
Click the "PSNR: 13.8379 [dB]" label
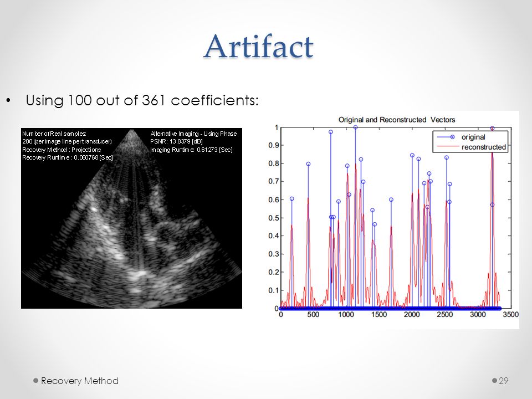(x=176, y=141)
